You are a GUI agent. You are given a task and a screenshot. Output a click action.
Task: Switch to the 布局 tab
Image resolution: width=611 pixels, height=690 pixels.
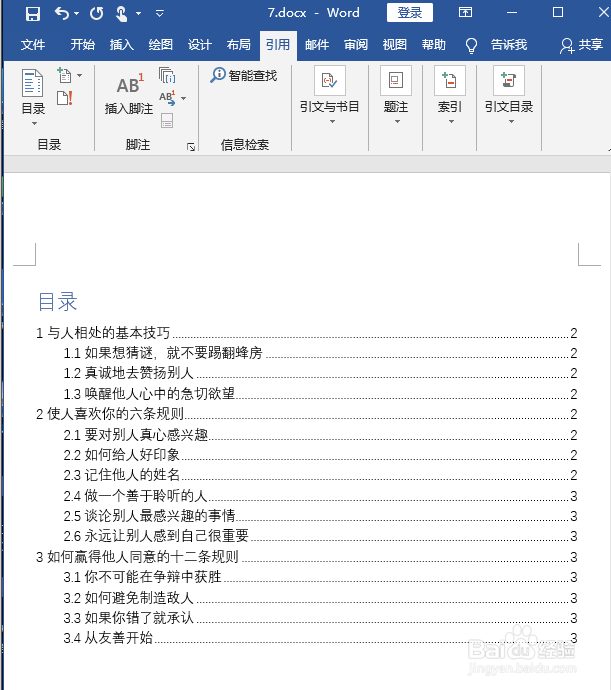pos(239,44)
